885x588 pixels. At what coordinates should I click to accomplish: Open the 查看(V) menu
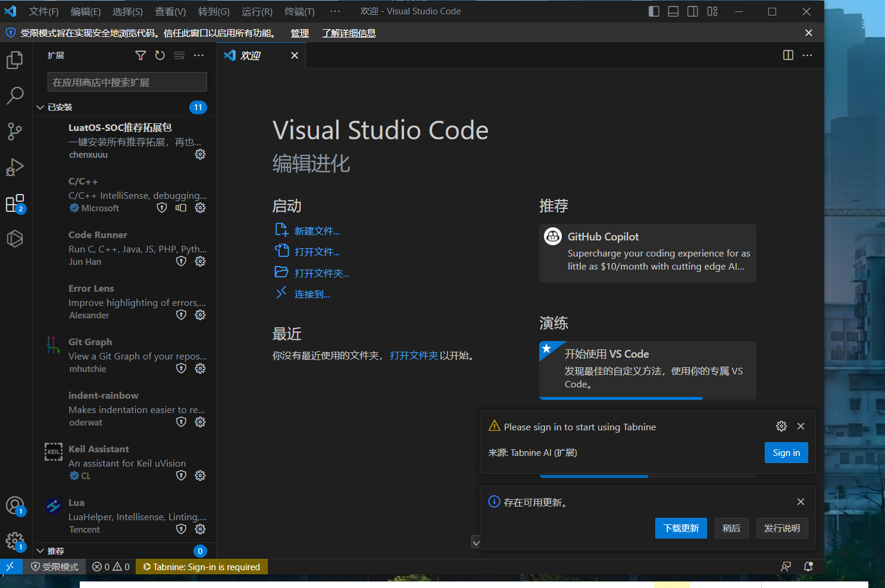(170, 11)
